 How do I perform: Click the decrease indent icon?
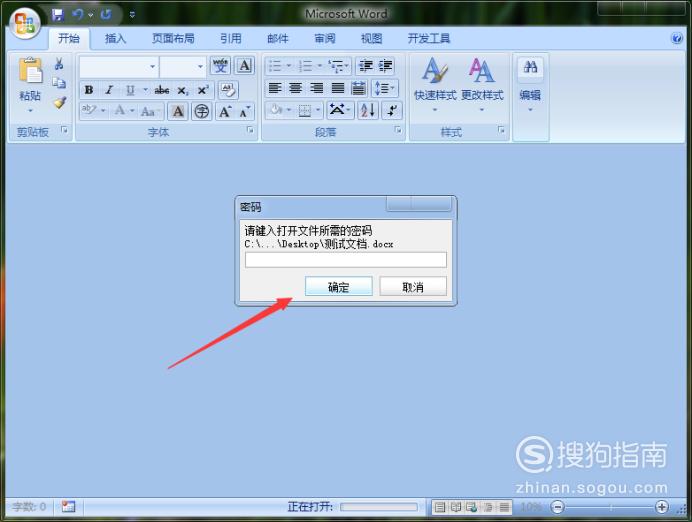click(365, 66)
